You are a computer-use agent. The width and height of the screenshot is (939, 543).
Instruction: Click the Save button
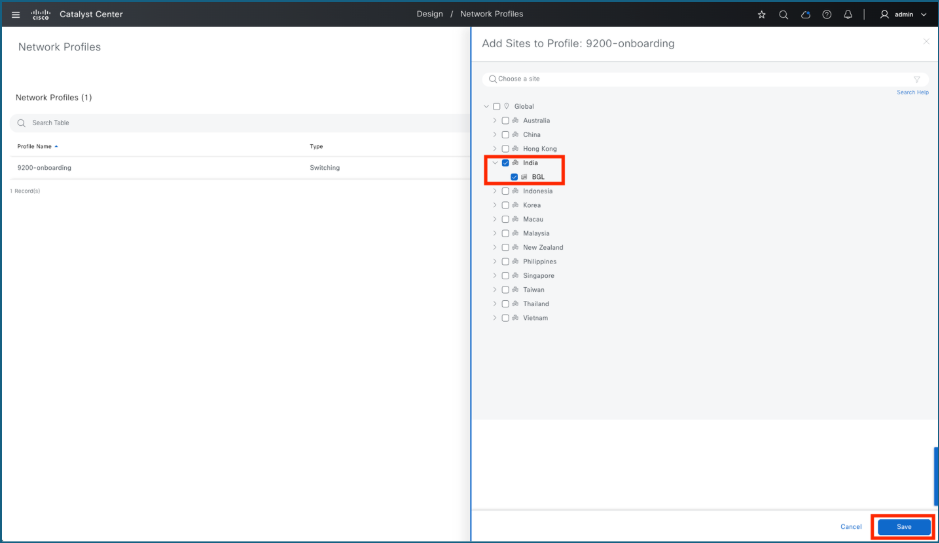pos(904,527)
